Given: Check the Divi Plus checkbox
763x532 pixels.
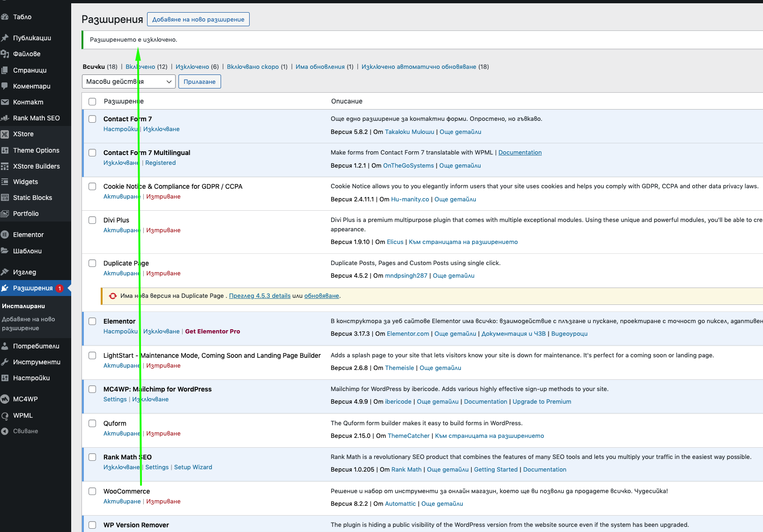Looking at the screenshot, I should point(92,220).
